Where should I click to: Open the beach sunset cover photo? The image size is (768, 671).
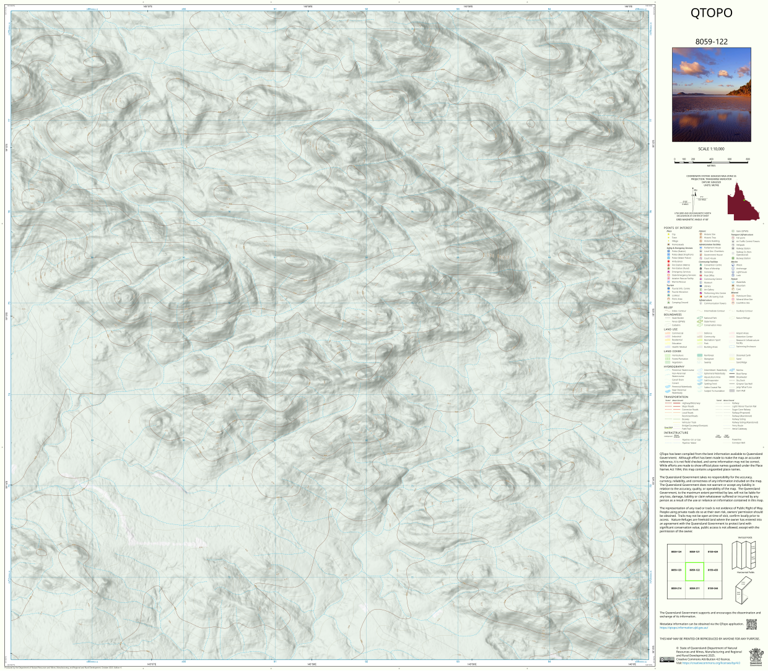coord(711,95)
